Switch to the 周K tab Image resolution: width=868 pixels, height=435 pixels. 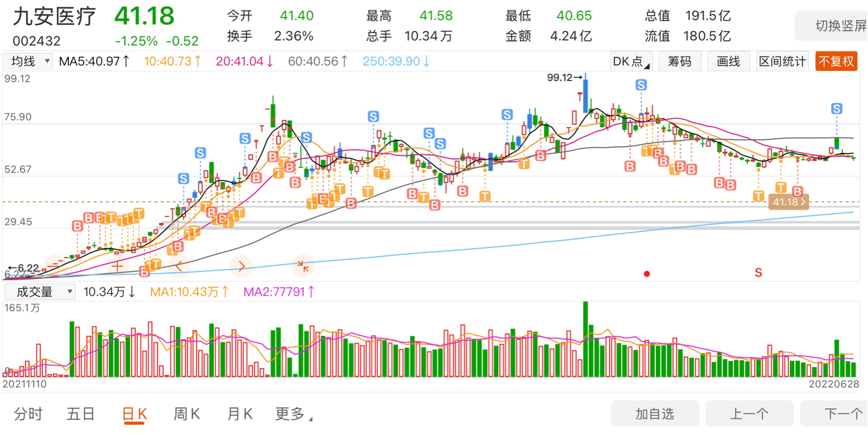tap(187, 414)
